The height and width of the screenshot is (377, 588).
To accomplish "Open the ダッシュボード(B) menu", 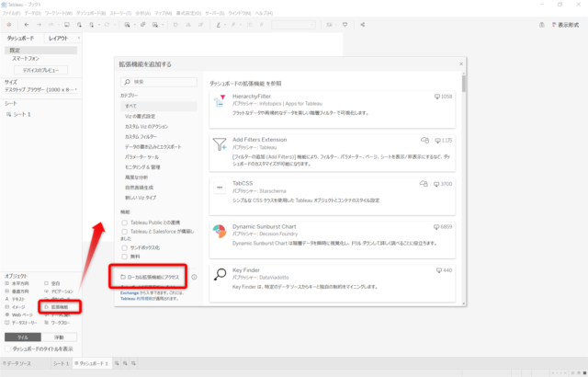I will pyautogui.click(x=91, y=13).
